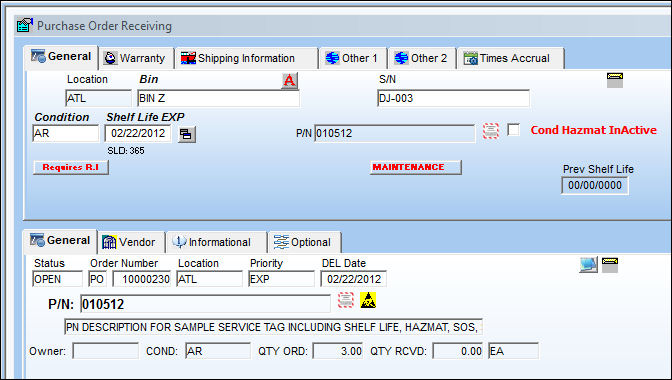Click the COND field AR
672x380 pixels.
(218, 351)
